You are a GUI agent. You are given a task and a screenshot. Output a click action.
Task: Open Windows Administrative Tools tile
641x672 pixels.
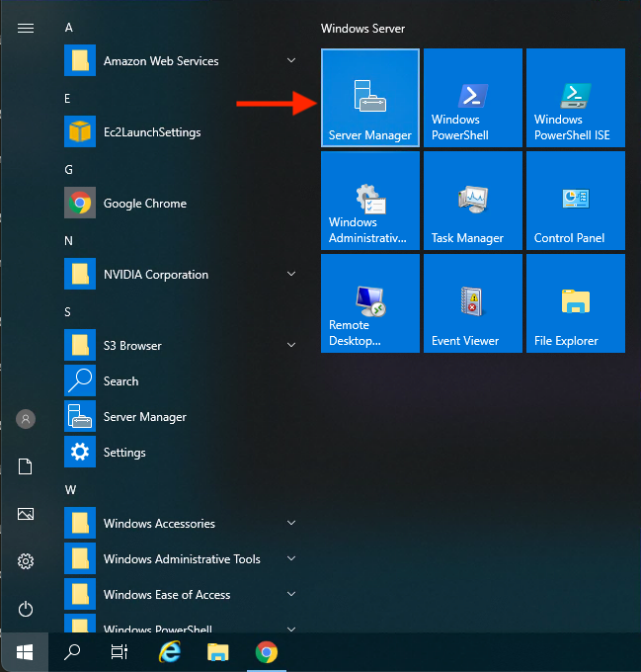pyautogui.click(x=370, y=201)
